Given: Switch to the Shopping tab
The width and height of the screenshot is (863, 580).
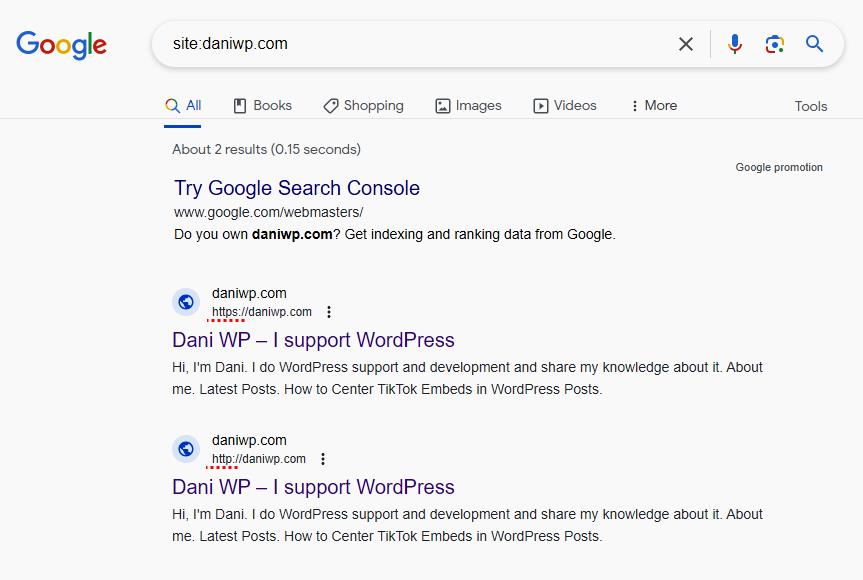Looking at the screenshot, I should [363, 106].
